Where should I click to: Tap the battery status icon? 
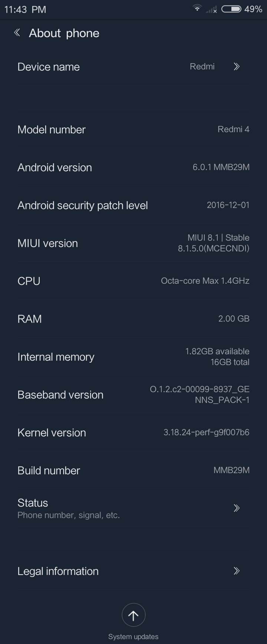[231, 9]
